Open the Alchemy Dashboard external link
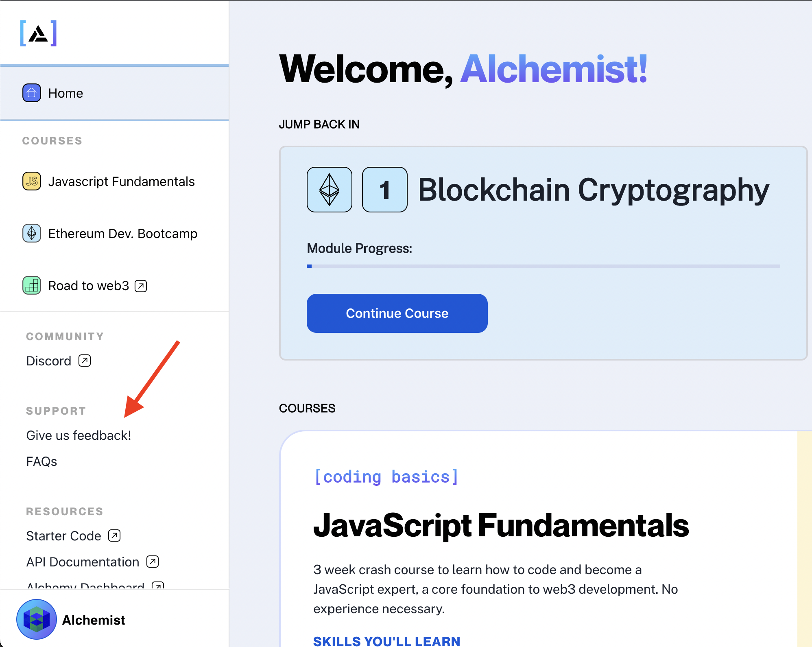812x647 pixels. pyautogui.click(x=158, y=586)
